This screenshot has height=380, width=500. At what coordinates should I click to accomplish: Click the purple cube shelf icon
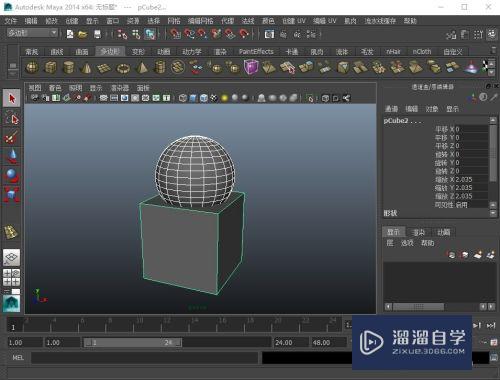pyautogui.click(x=251, y=67)
